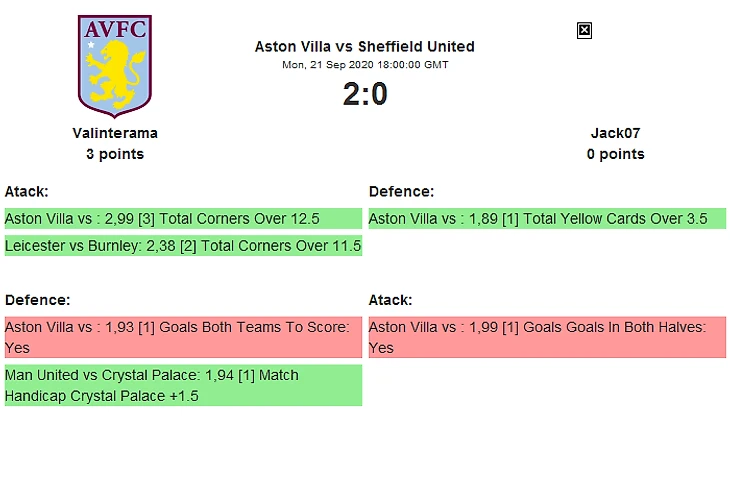Click the left Atack heading
This screenshot has width=730, height=480.
tap(27, 191)
